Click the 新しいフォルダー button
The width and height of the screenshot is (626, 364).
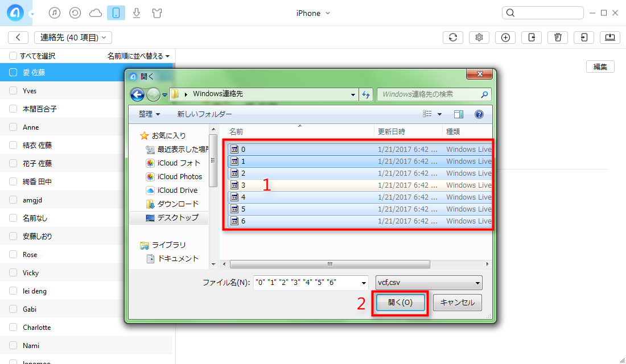[204, 114]
